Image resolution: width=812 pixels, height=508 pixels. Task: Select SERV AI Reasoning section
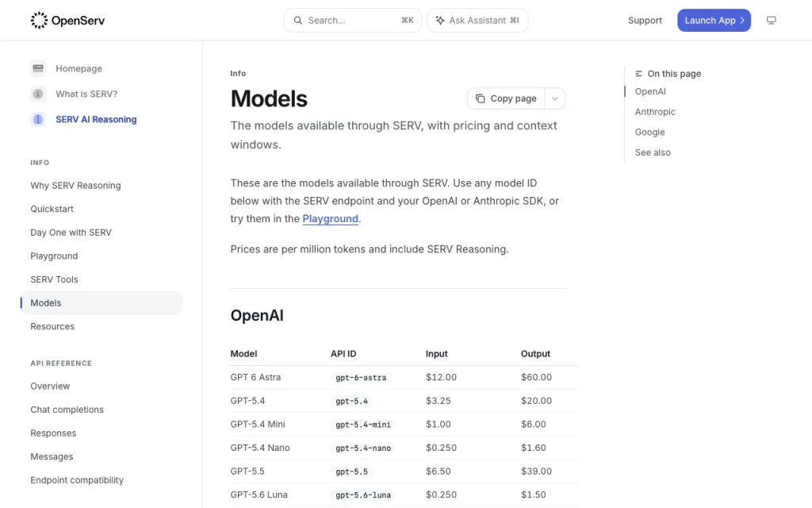[x=96, y=119]
